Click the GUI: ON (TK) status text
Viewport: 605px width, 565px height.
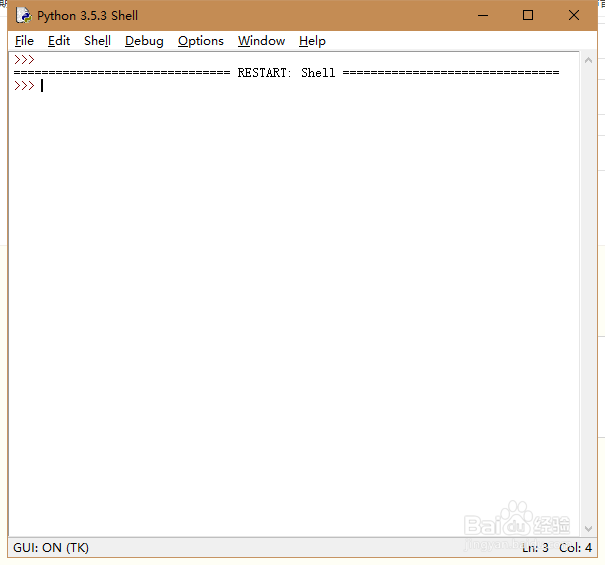(51, 548)
